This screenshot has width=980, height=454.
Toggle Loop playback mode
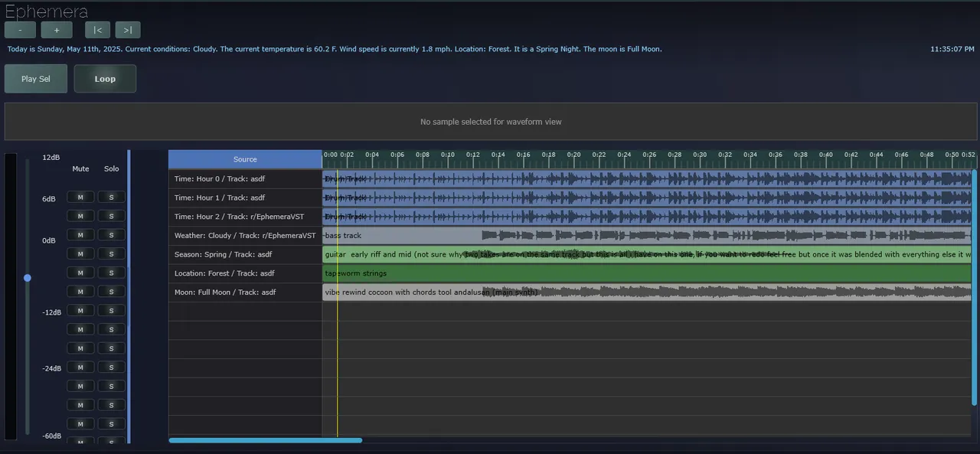point(105,78)
